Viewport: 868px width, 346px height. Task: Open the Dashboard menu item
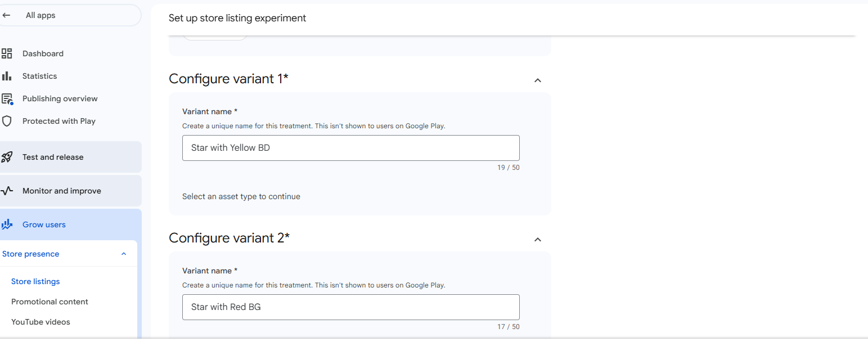43,53
